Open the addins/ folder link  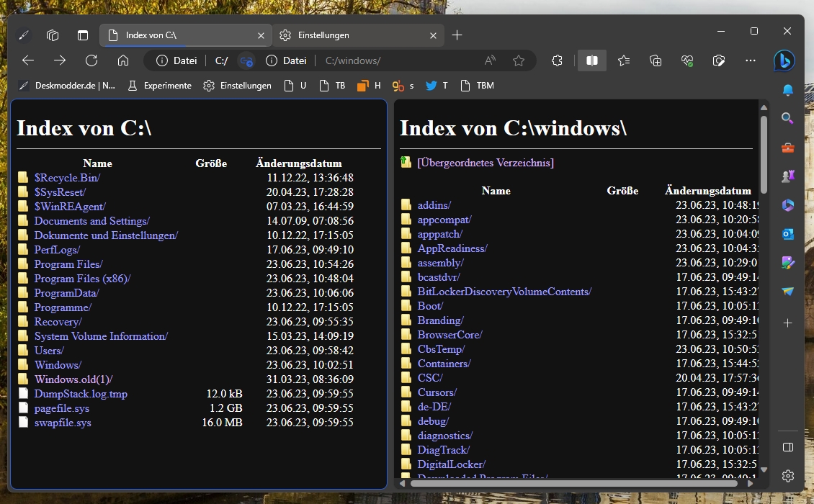click(x=434, y=205)
